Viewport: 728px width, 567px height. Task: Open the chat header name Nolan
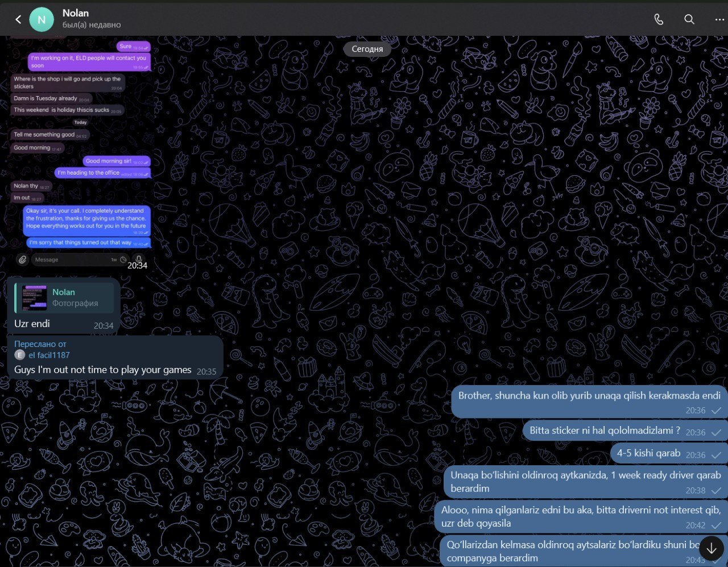click(76, 13)
